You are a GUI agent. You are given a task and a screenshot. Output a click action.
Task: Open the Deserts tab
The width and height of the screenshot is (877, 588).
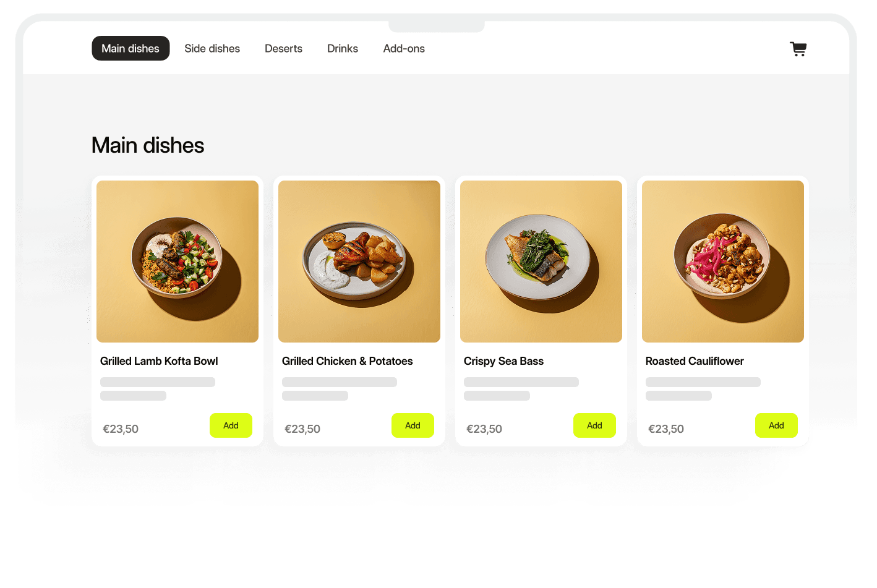click(x=283, y=48)
